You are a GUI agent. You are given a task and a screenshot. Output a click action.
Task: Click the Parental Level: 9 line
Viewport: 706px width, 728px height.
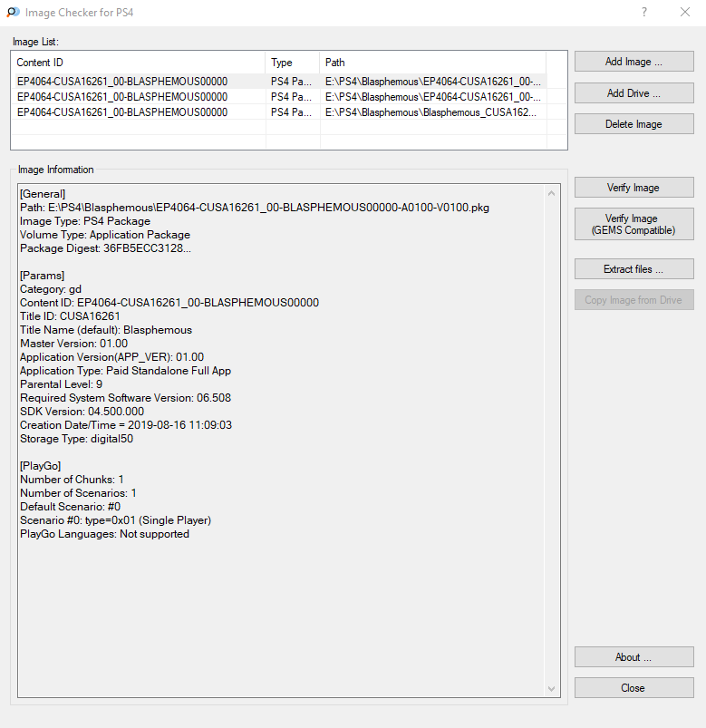(x=62, y=384)
